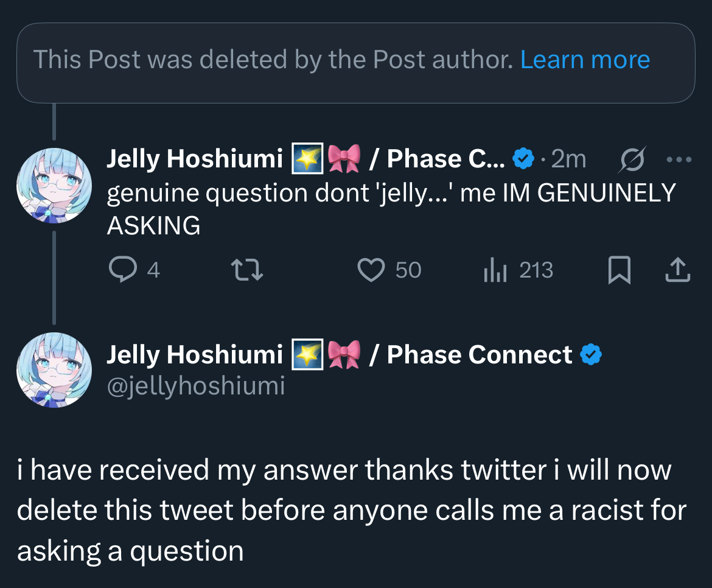
Task: Open the three-dot more options menu
Action: [679, 159]
